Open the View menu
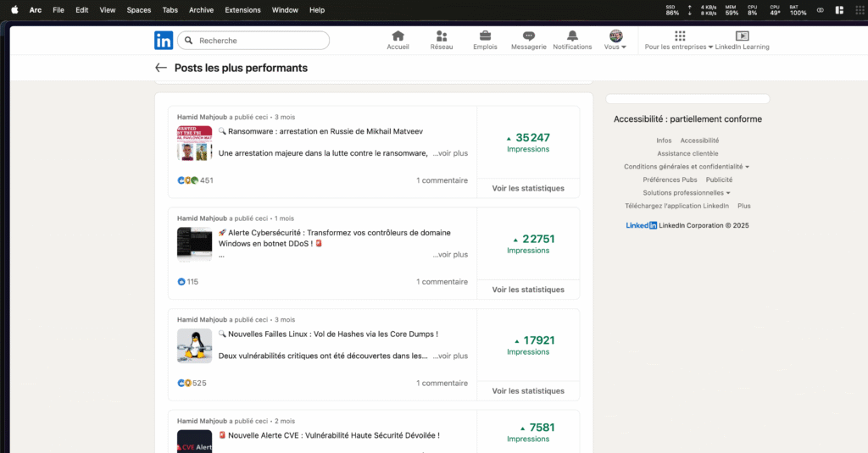The image size is (868, 453). (x=108, y=10)
